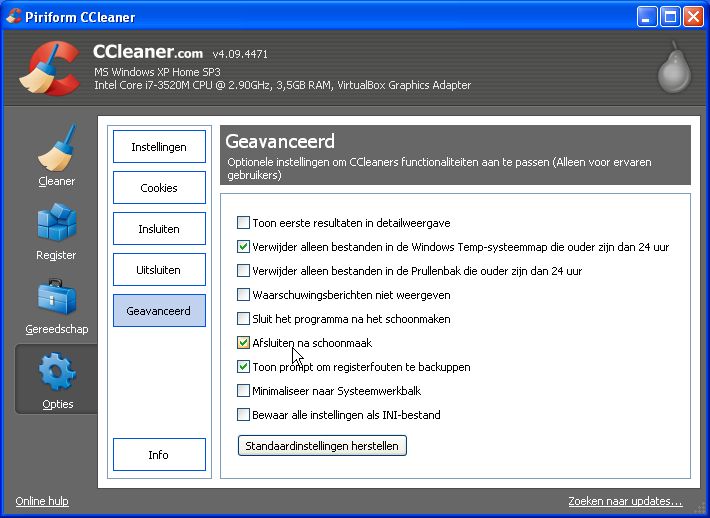
Task: Uncheck Windows Temp older than 24 uur option
Action: pyautogui.click(x=243, y=246)
